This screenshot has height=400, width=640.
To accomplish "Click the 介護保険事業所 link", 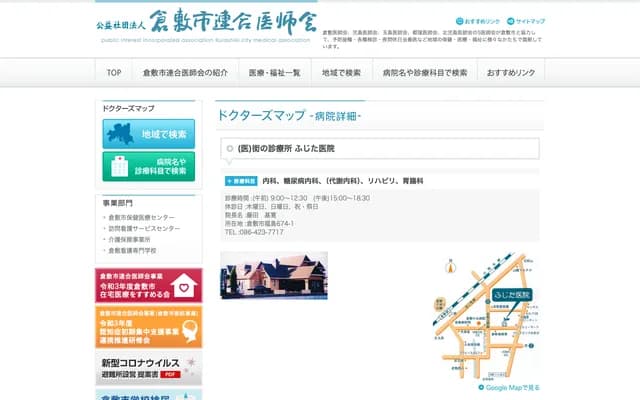I will 129,240.
